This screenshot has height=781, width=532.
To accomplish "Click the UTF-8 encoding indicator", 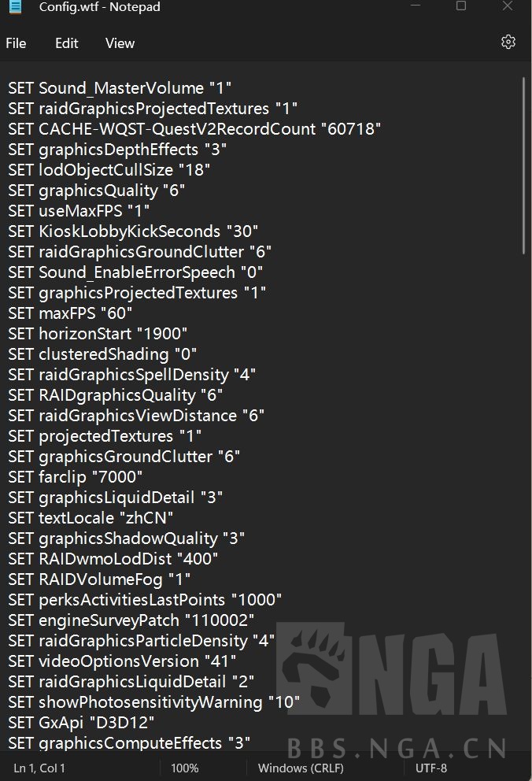I will click(x=430, y=768).
